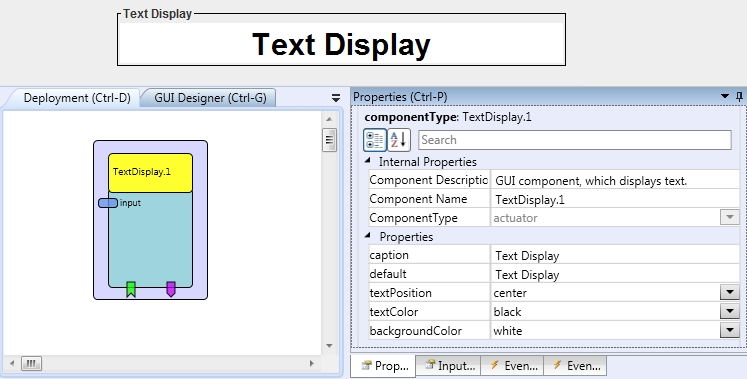Click the 'black' textColor value
This screenshot has width=747, height=379.
tap(507, 312)
